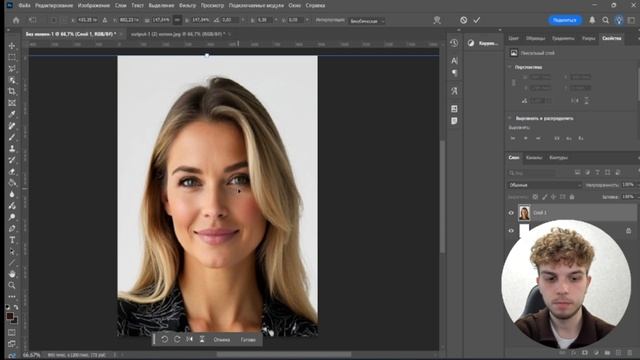Flip horizontally in the transform taskbar

pyautogui.click(x=190, y=339)
